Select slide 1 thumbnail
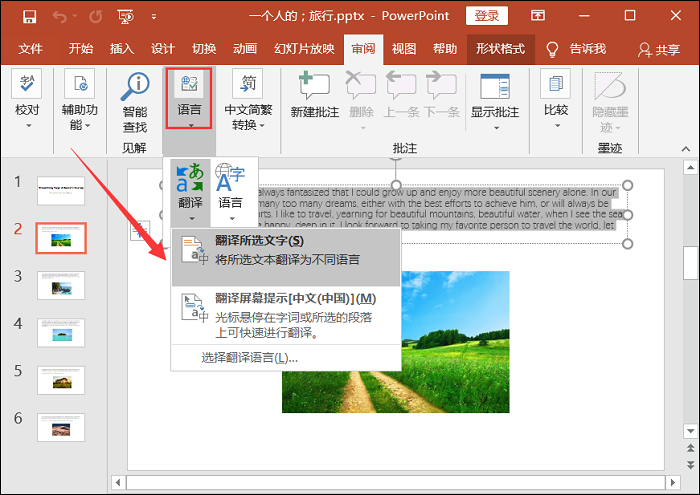The height and width of the screenshot is (495, 700). [x=61, y=191]
